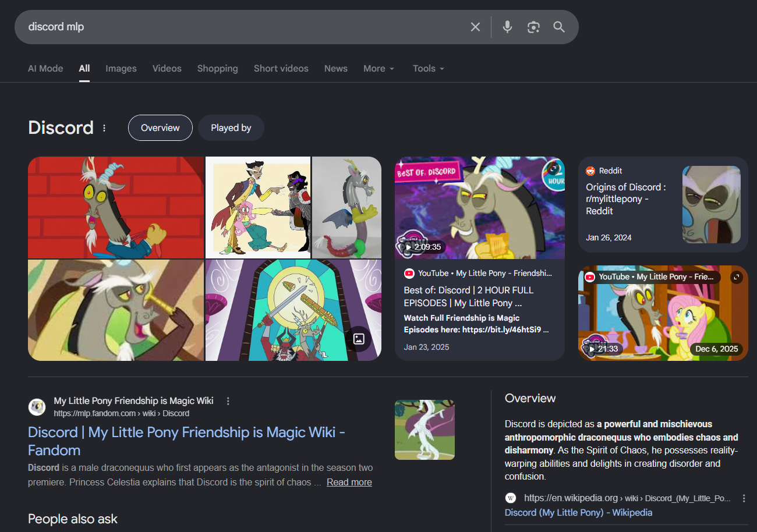Open the Short videos tab
The height and width of the screenshot is (532, 757).
pos(281,68)
